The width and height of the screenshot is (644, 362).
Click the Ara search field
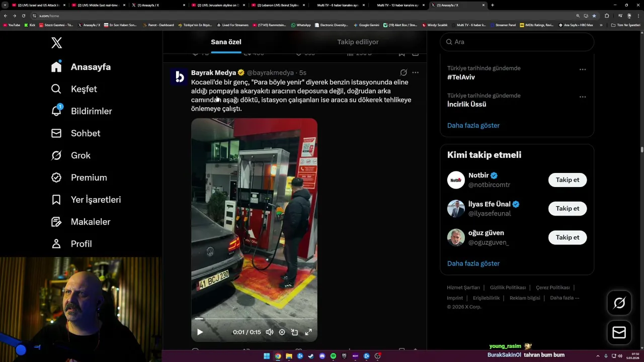pos(517,42)
